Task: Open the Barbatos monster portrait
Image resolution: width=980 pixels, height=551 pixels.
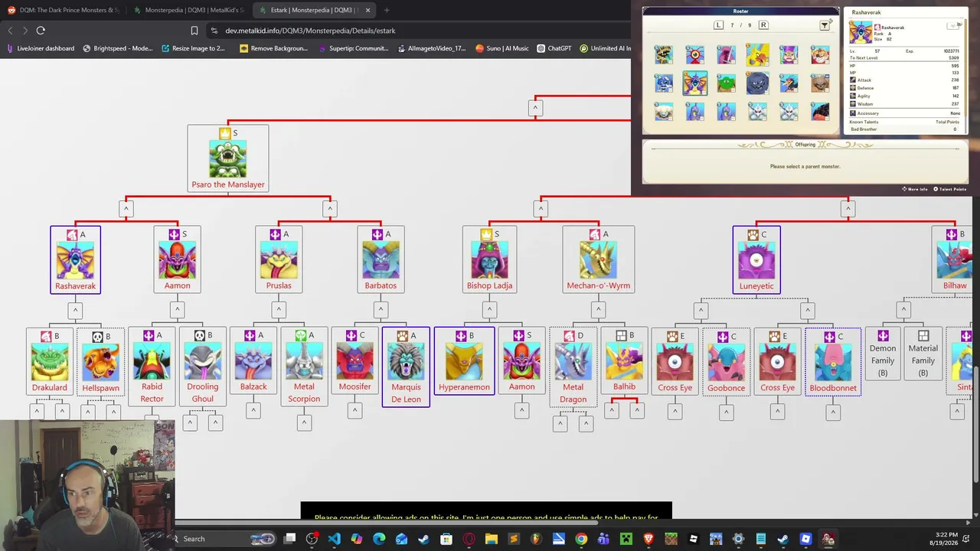Action: tap(381, 260)
